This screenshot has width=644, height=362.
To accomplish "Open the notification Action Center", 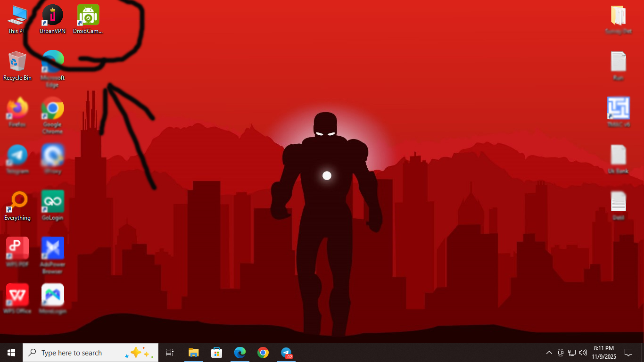I will click(x=628, y=353).
